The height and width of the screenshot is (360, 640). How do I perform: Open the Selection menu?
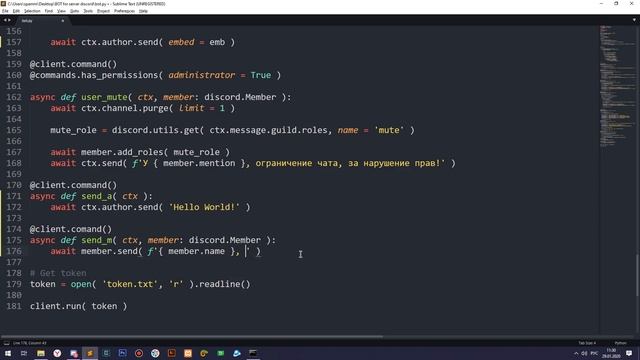(32, 11)
